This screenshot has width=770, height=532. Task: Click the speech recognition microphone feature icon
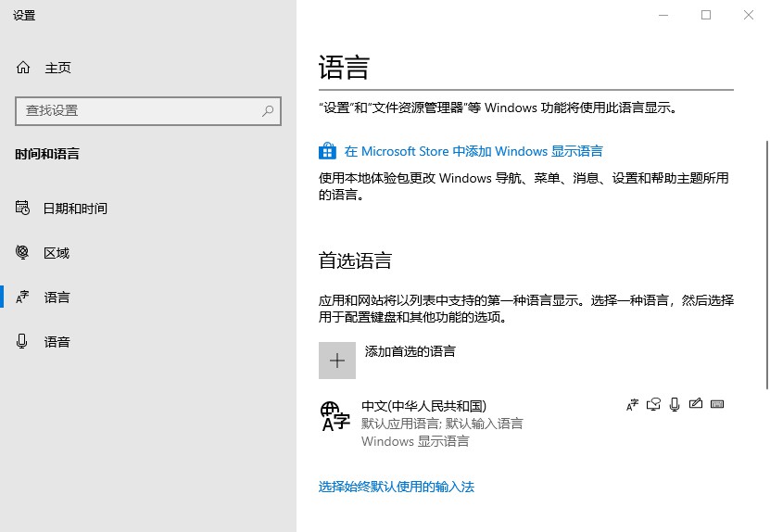675,404
